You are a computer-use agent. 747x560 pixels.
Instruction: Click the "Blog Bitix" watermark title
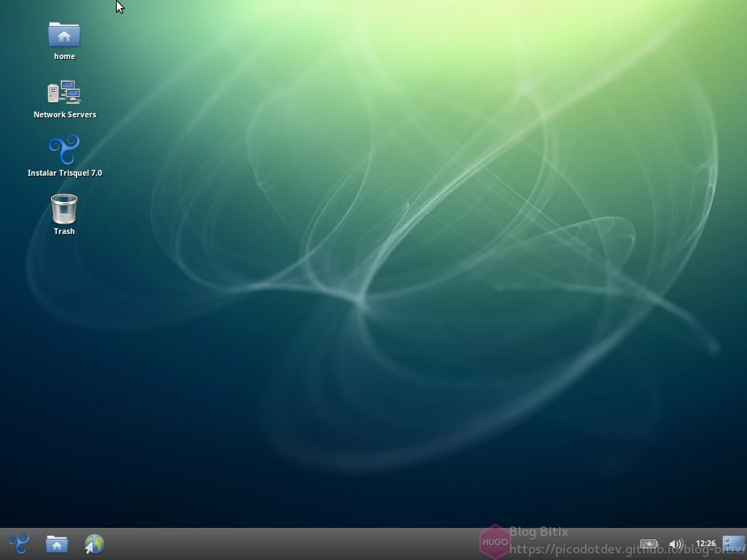pos(538,532)
